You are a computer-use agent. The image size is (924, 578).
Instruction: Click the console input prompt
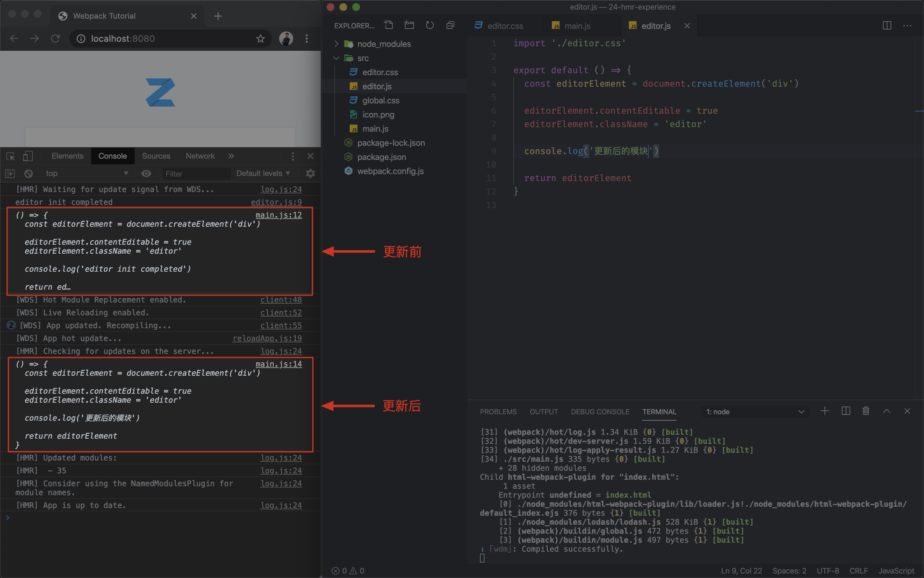click(160, 518)
